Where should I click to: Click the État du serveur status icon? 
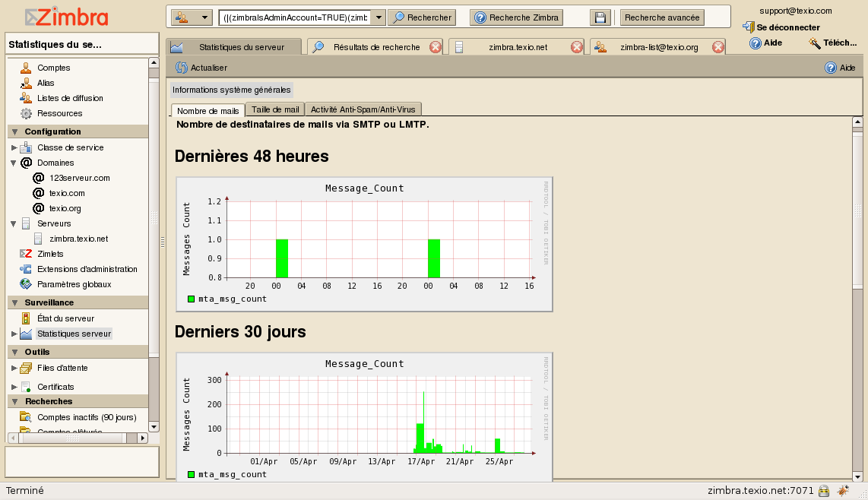pyautogui.click(x=26, y=318)
